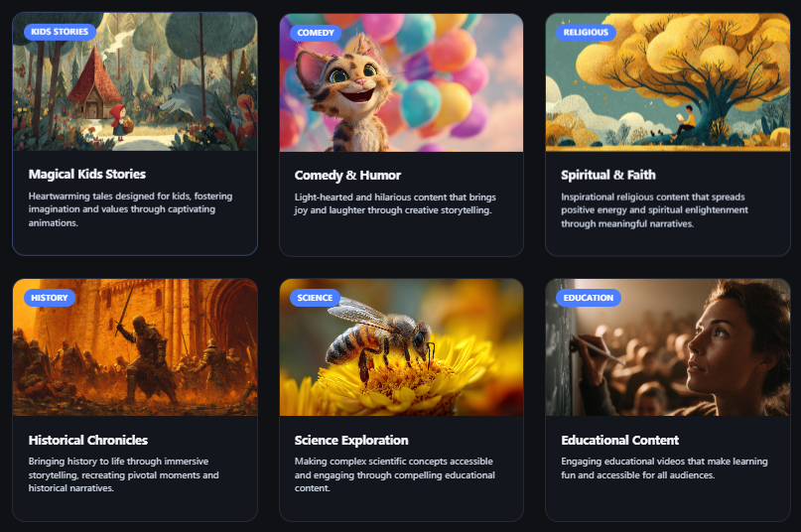
Task: Click the COMEDY category badge
Action: tap(316, 33)
